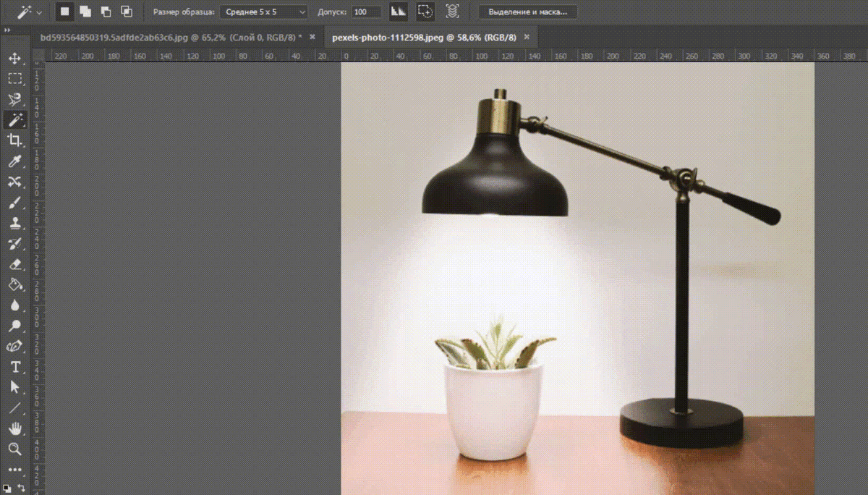Toggle the Anti-alias option icon
Viewport: 868px width, 495px height.
(399, 12)
